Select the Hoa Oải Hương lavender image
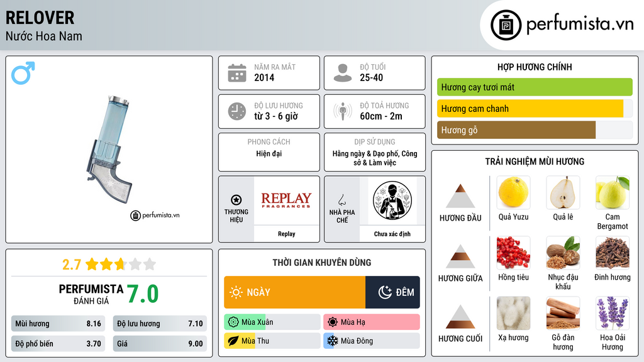Viewport: 644px width, 362px height. click(613, 313)
